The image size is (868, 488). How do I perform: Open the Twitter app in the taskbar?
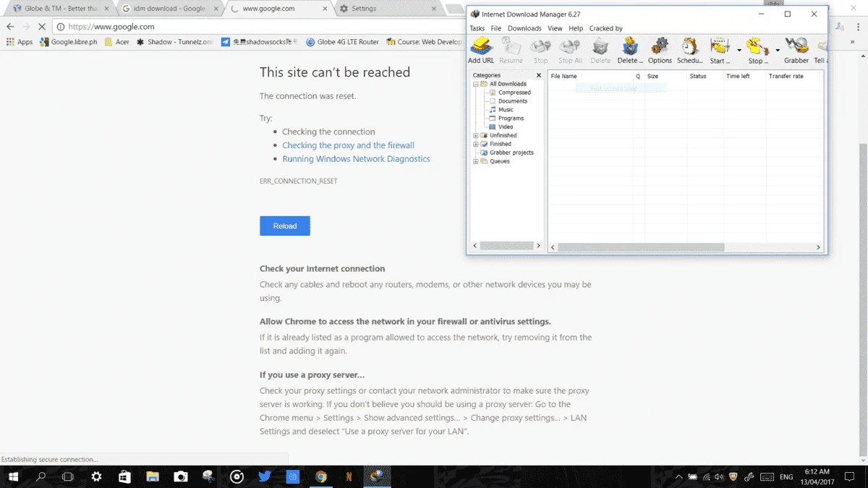tap(265, 477)
